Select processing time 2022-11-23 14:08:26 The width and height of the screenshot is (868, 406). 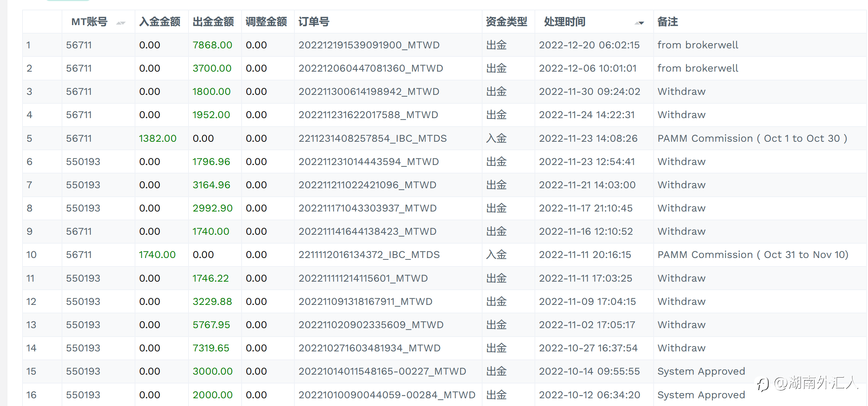pos(588,138)
